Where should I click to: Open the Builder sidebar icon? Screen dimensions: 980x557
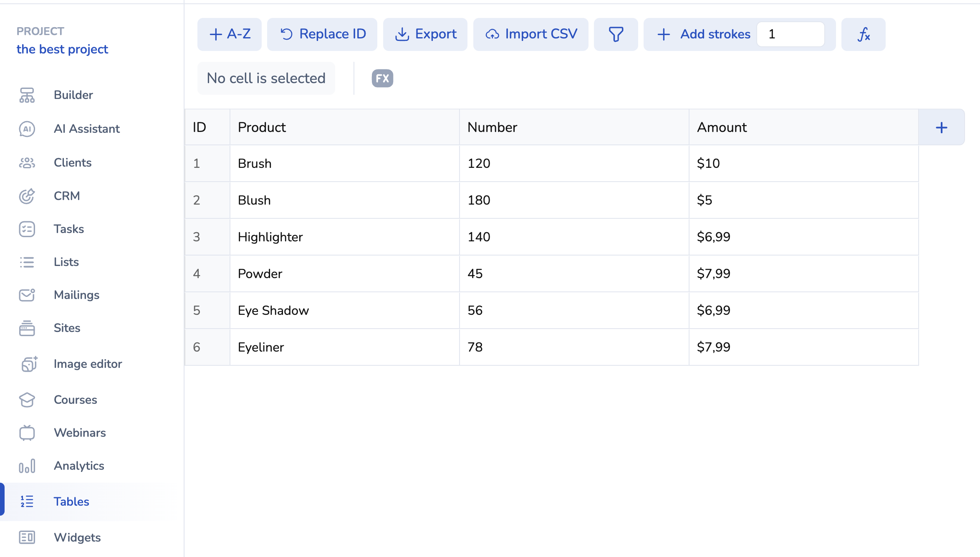[27, 95]
